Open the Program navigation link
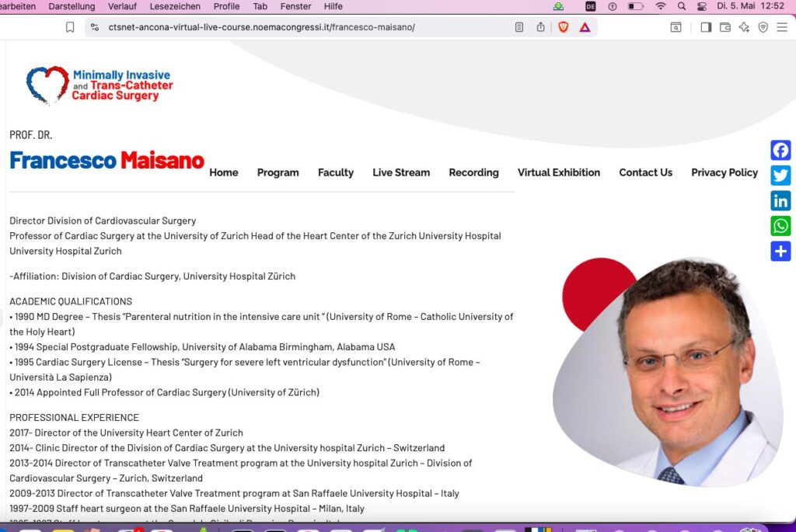The image size is (796, 532). pos(278,172)
